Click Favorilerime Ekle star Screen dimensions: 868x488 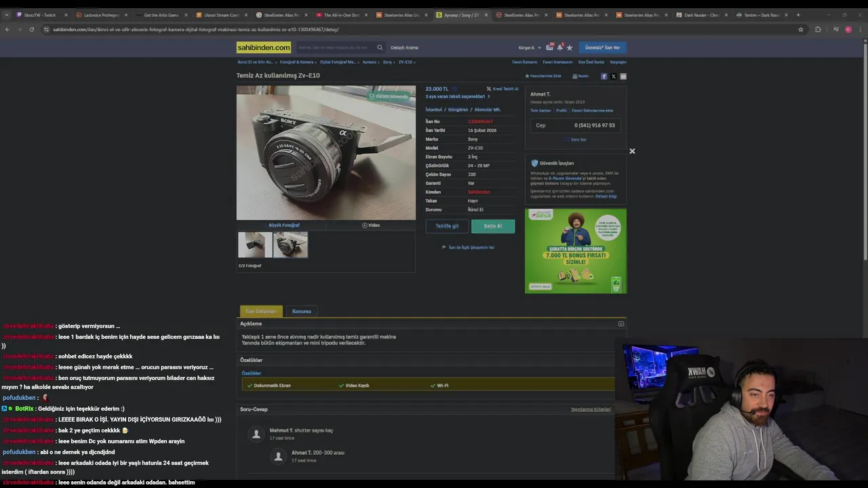tap(527, 76)
